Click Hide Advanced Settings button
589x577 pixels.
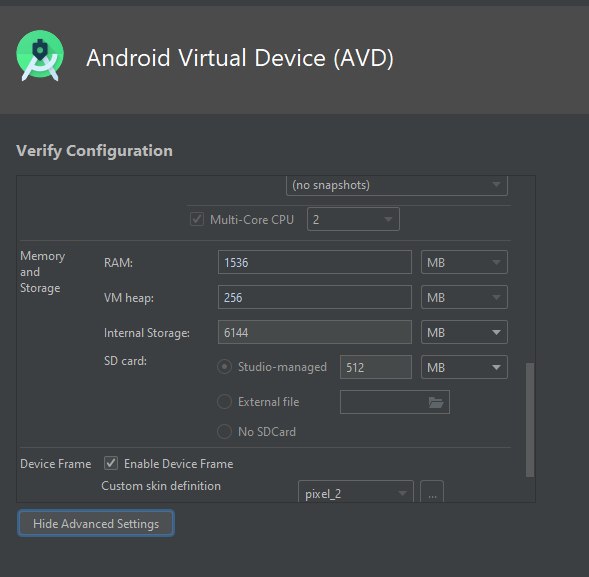coord(96,523)
